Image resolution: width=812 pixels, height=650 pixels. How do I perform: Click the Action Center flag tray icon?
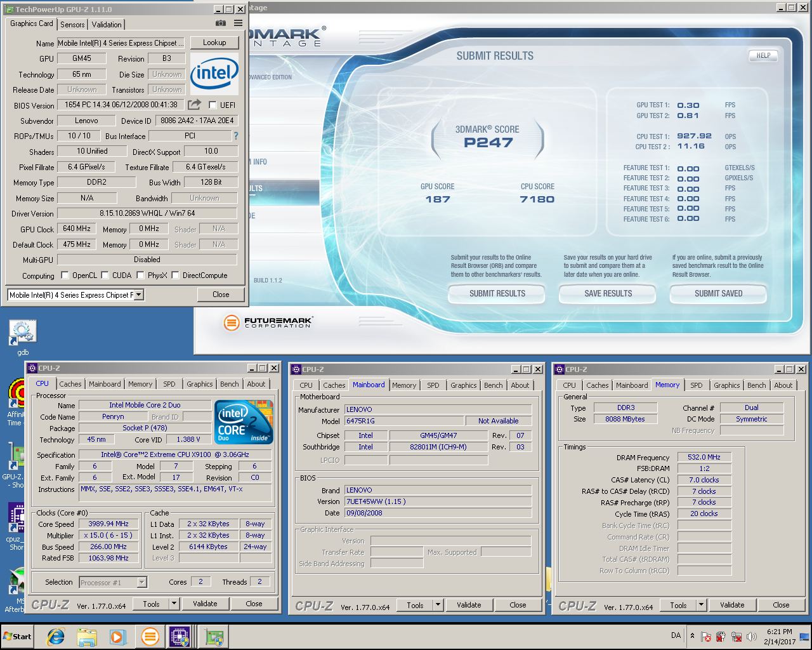tap(706, 637)
